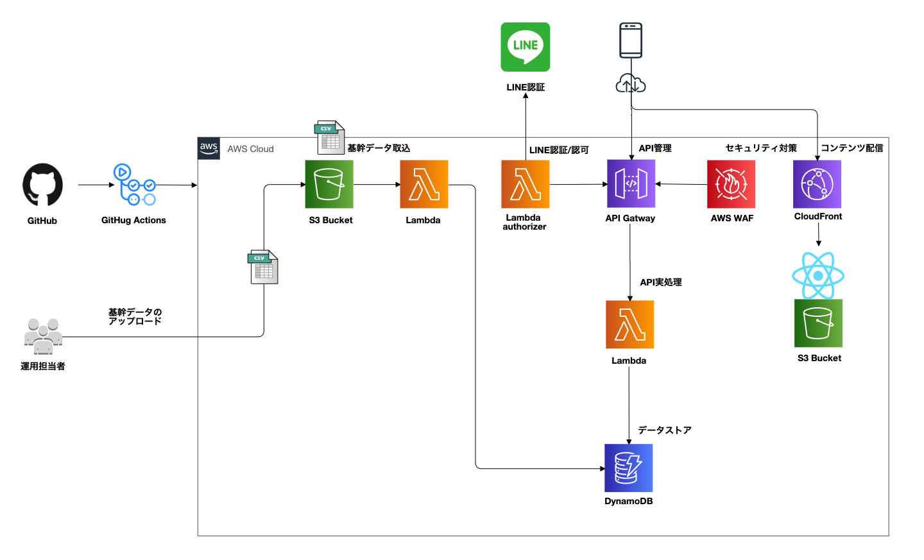Click the CSV file icon on the upload line
924x560 pixels.
coord(263,267)
